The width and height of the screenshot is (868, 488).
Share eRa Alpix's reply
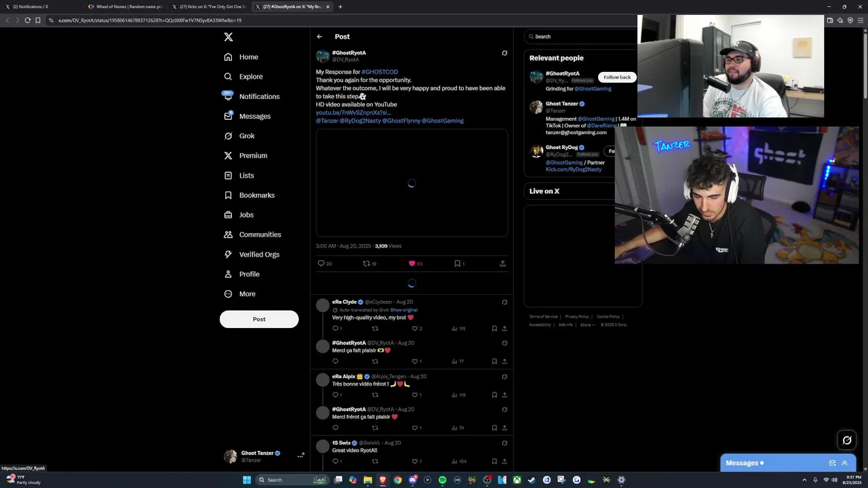(504, 394)
